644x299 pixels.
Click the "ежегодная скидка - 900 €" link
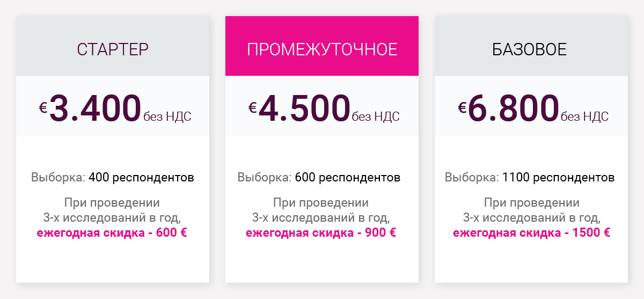321,233
